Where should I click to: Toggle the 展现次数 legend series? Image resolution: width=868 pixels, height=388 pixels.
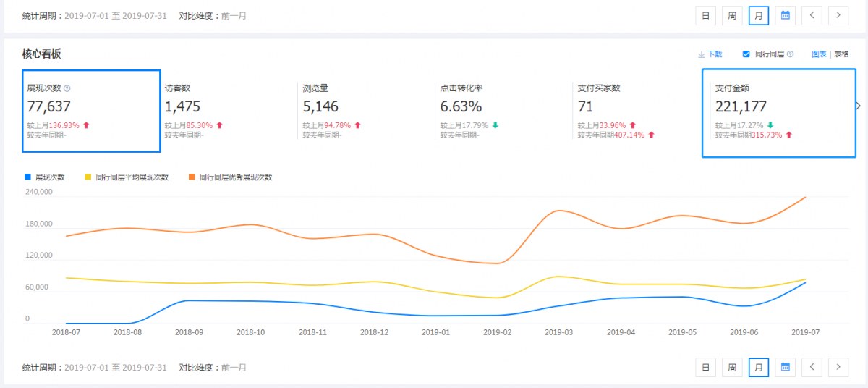click(x=45, y=177)
